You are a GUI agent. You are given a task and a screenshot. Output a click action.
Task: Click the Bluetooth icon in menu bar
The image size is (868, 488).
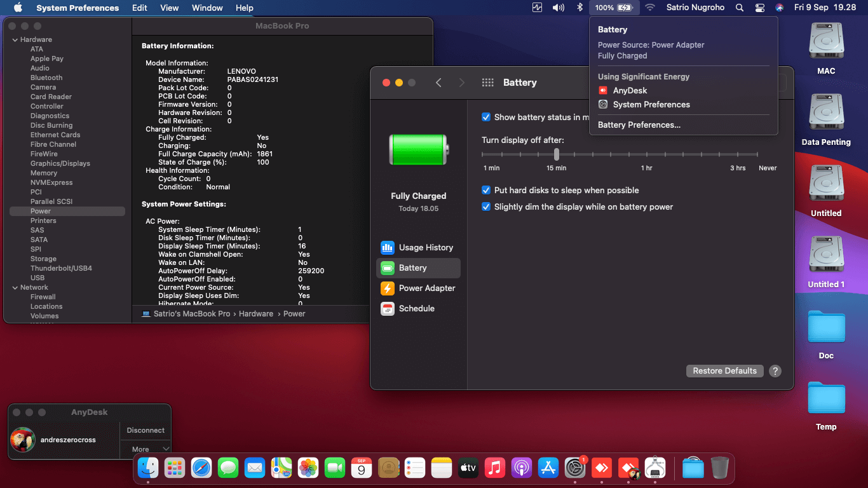pyautogui.click(x=580, y=8)
